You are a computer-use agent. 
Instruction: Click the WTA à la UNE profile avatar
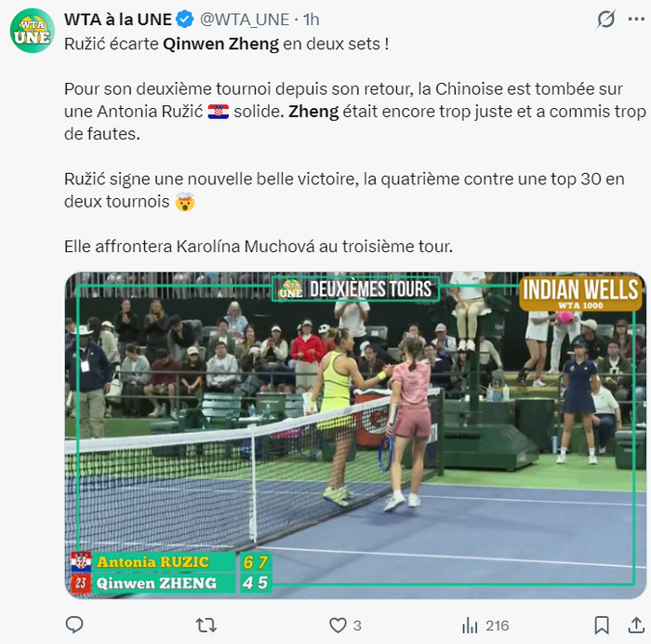tap(33, 31)
